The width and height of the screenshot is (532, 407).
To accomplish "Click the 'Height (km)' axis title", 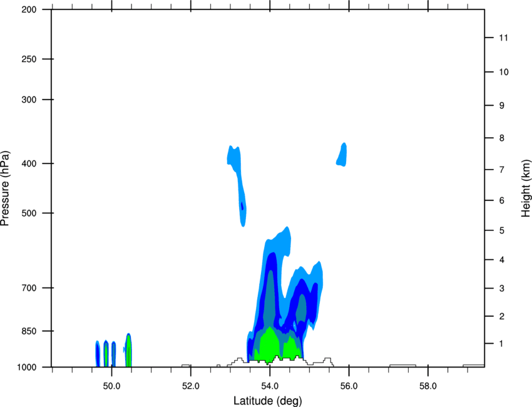I will pyautogui.click(x=526, y=188).
